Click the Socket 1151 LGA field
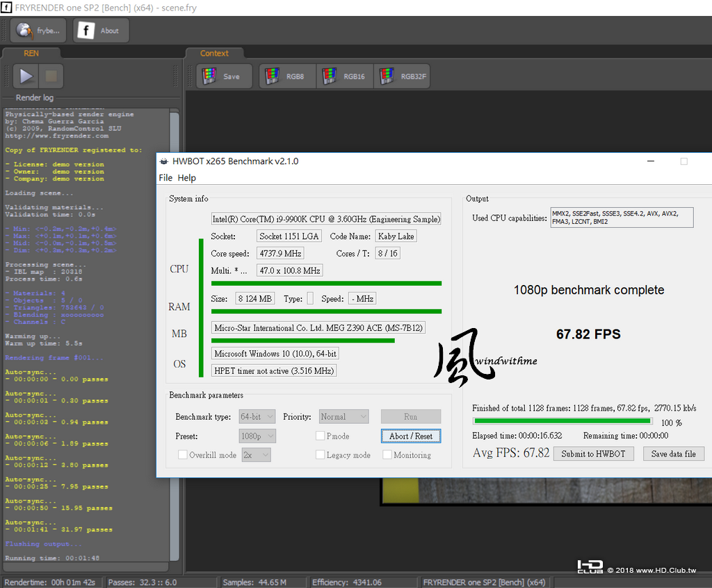712x588 pixels. tap(289, 236)
